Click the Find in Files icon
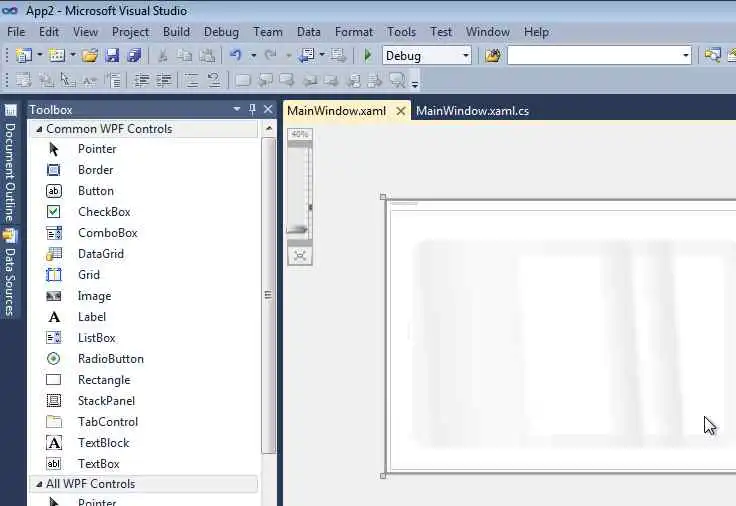 [492, 56]
